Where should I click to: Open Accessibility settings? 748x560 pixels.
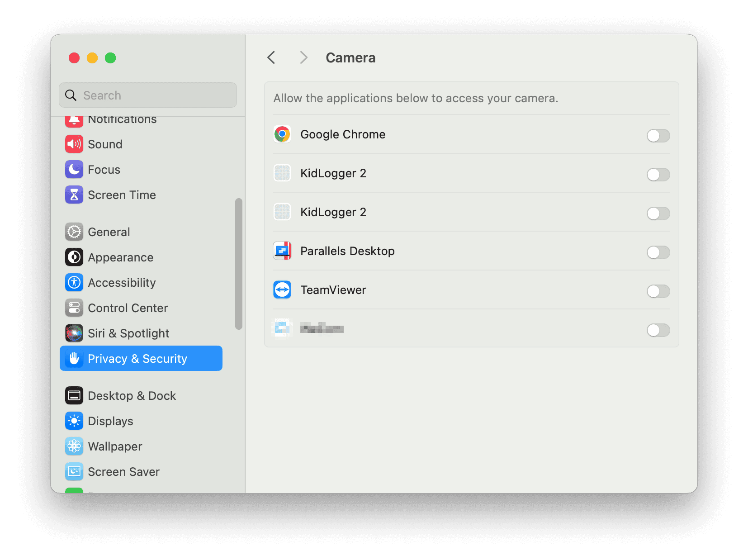pos(141,283)
